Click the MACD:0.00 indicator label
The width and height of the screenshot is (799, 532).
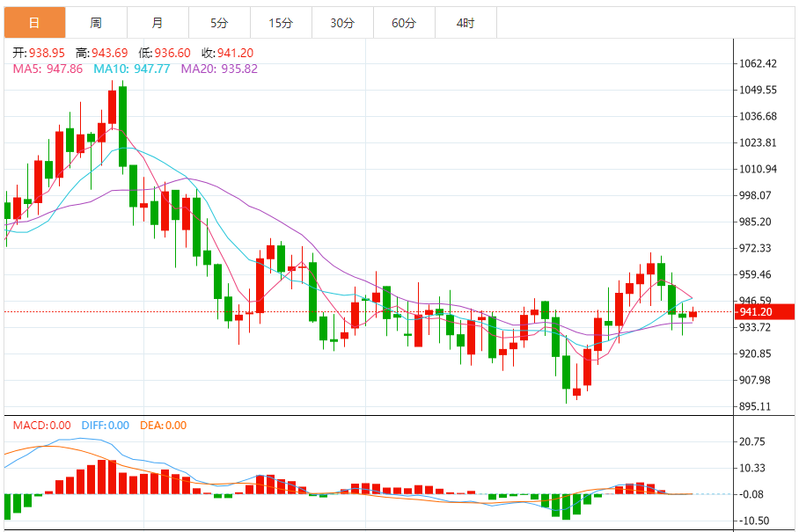click(x=41, y=426)
